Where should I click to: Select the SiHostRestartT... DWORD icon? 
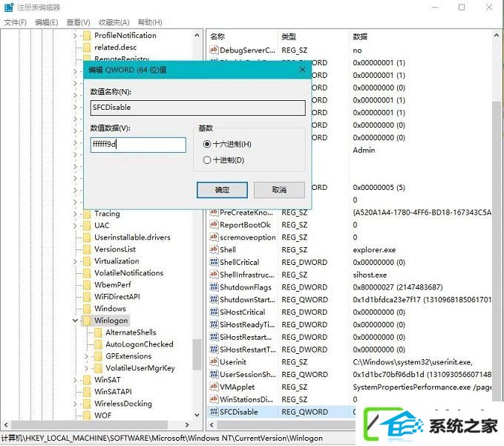click(214, 350)
